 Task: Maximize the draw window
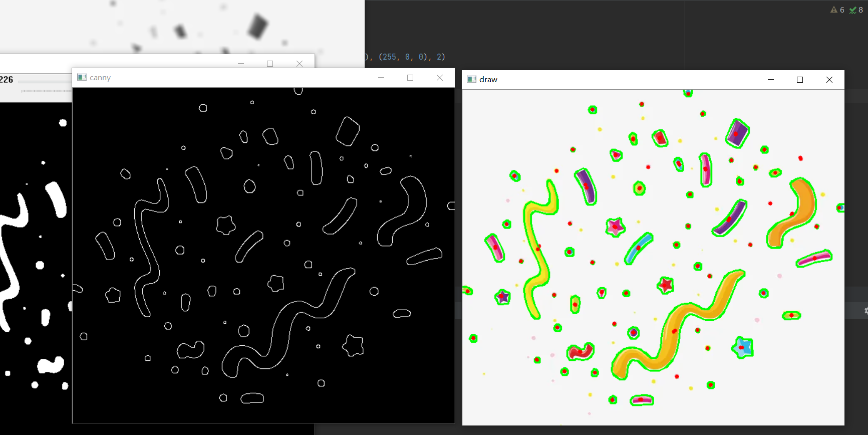800,80
